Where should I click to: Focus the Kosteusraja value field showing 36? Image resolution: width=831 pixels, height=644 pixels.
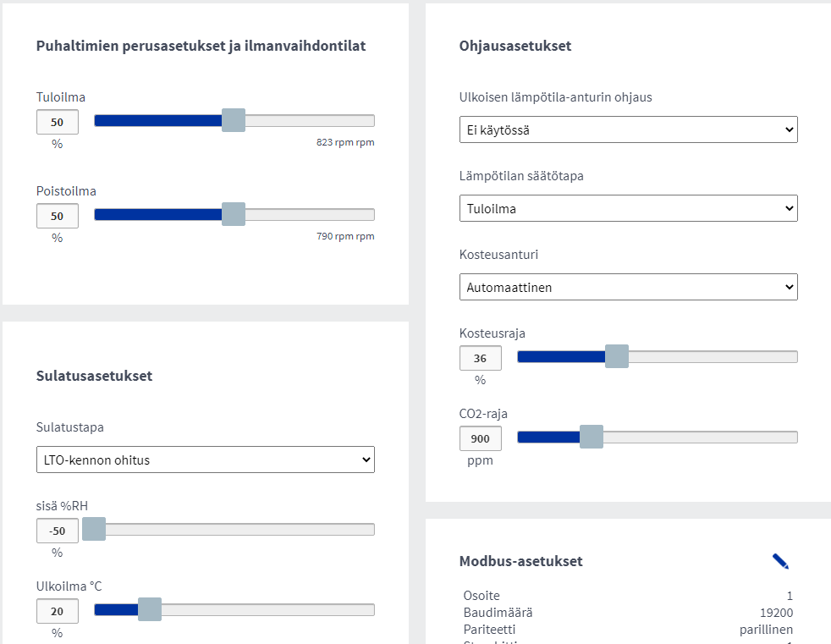coord(481,358)
